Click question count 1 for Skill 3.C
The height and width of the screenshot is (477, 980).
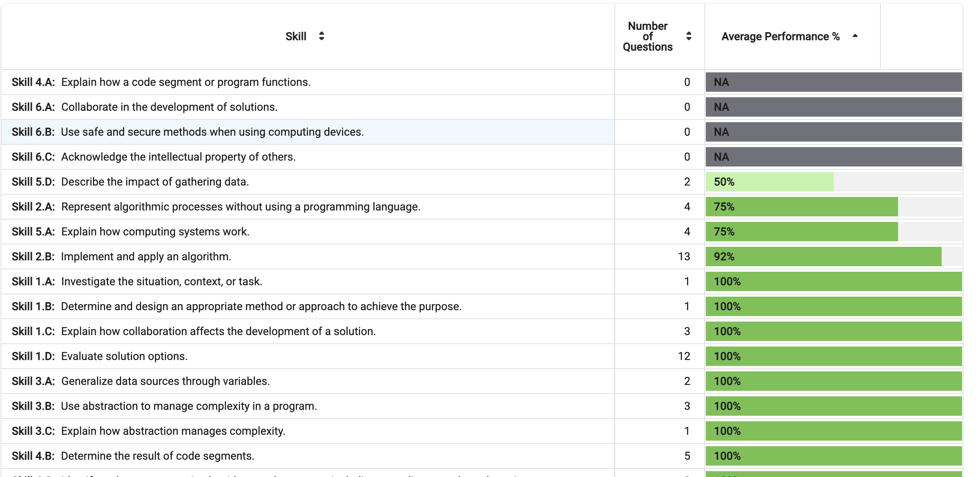687,431
